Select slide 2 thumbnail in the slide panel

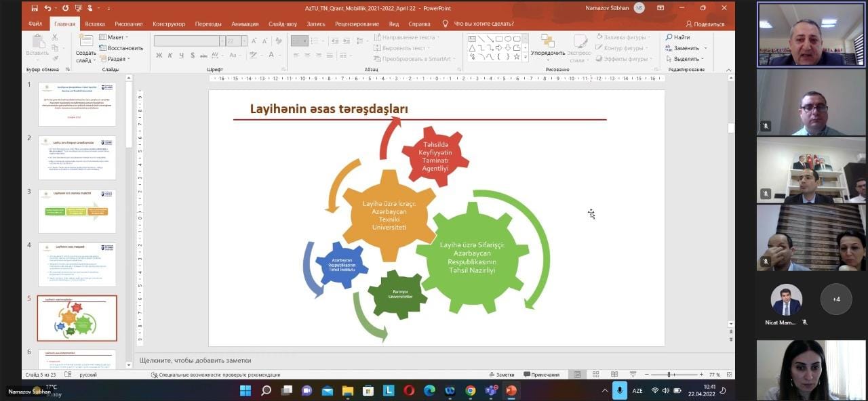tap(77, 158)
